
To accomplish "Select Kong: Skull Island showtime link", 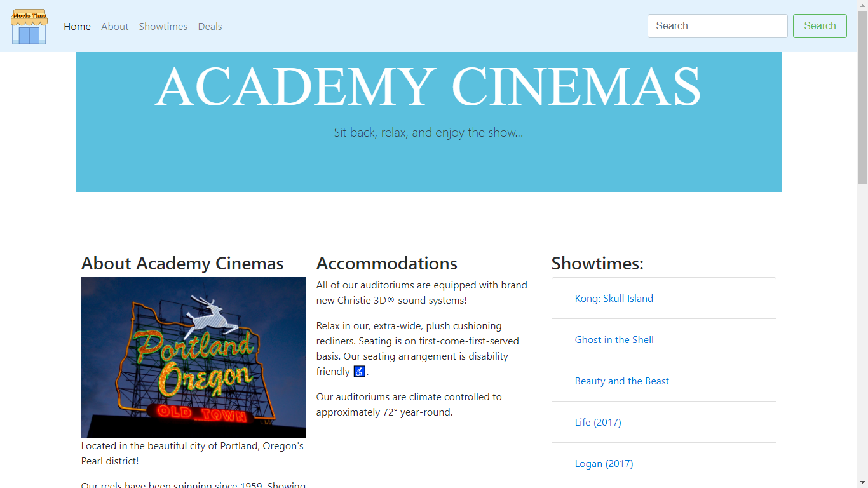I will point(614,299).
